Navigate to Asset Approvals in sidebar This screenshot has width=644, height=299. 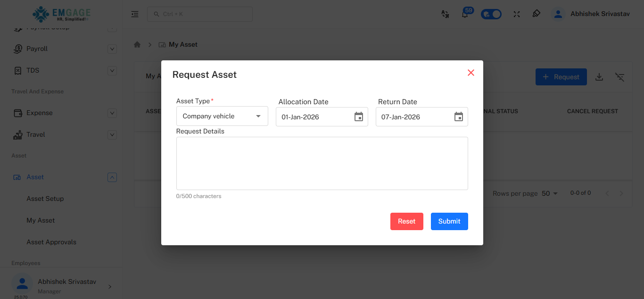point(51,242)
